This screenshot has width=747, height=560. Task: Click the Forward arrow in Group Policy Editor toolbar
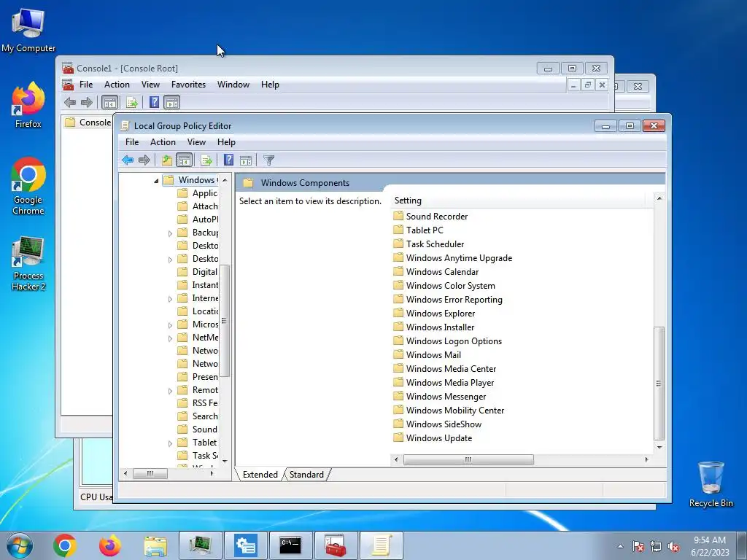[144, 160]
